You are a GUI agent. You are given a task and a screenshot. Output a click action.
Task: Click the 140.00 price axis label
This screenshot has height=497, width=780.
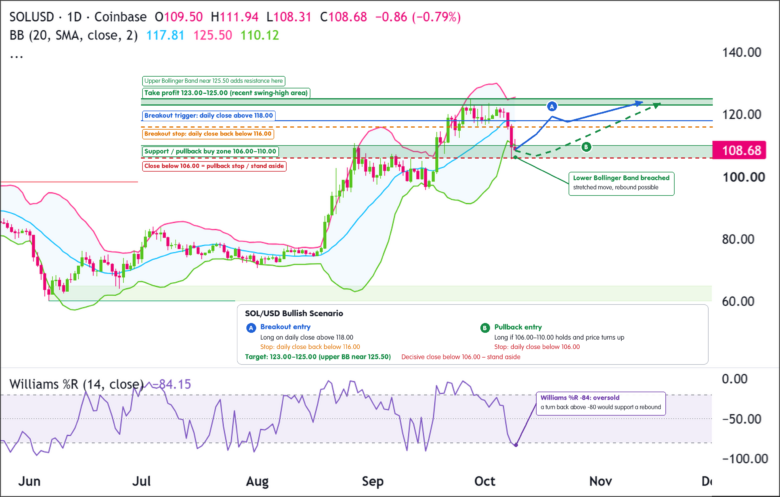pyautogui.click(x=742, y=52)
